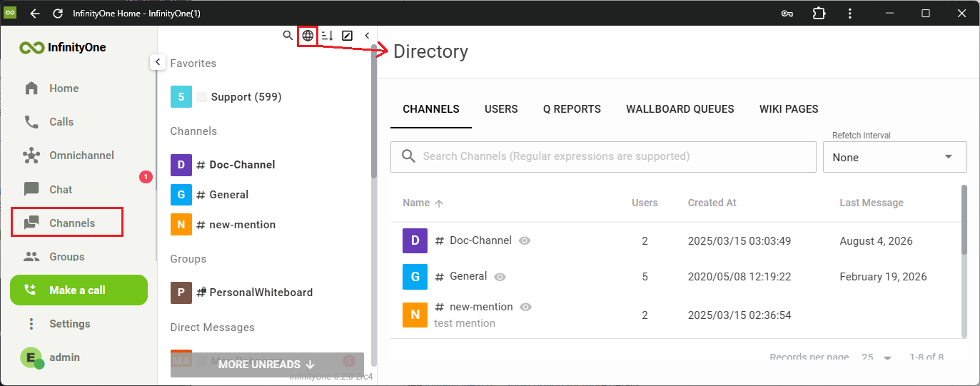The image size is (980, 386).
Task: Open Groups in navigation
Action: (x=67, y=256)
